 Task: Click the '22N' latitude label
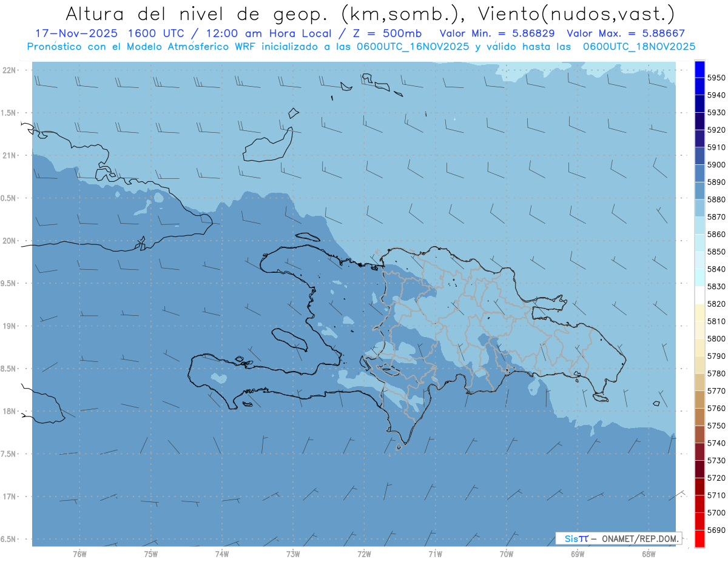pyautogui.click(x=8, y=70)
